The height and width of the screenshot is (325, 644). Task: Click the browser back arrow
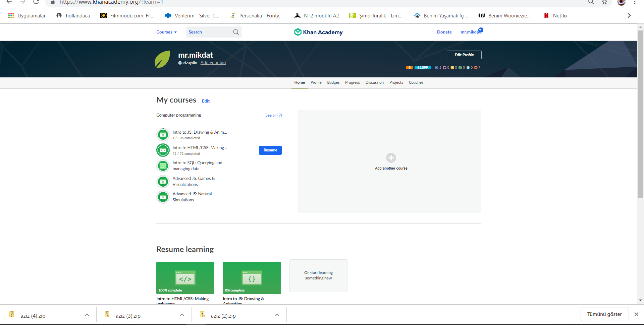pos(9,2)
